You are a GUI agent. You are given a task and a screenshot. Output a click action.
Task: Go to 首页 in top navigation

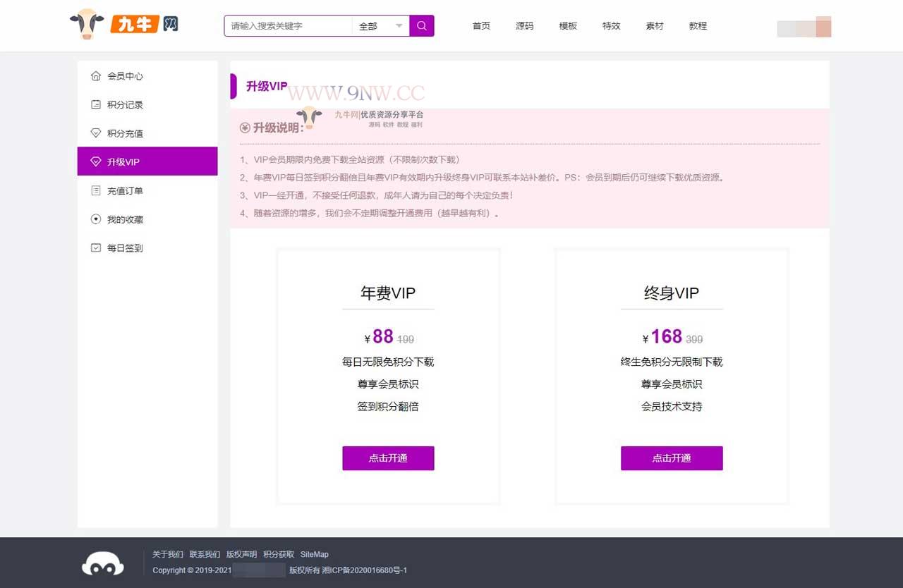click(x=481, y=26)
